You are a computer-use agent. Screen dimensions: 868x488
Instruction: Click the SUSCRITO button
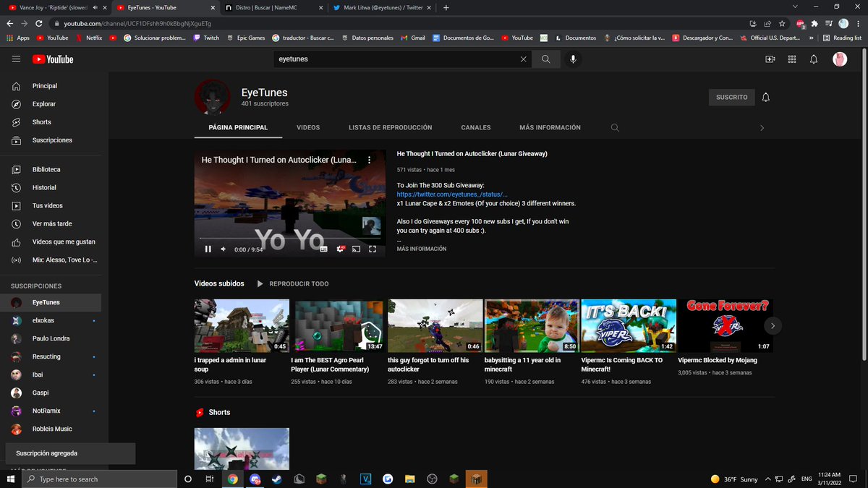731,97
